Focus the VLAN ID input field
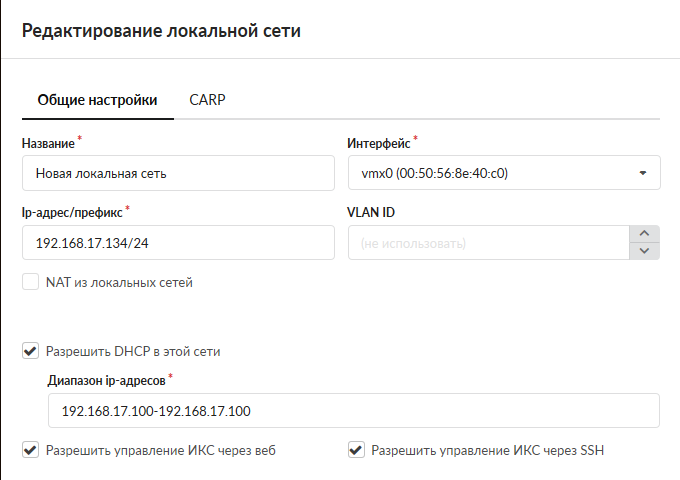Viewport: 680px width, 480px height. tap(488, 242)
